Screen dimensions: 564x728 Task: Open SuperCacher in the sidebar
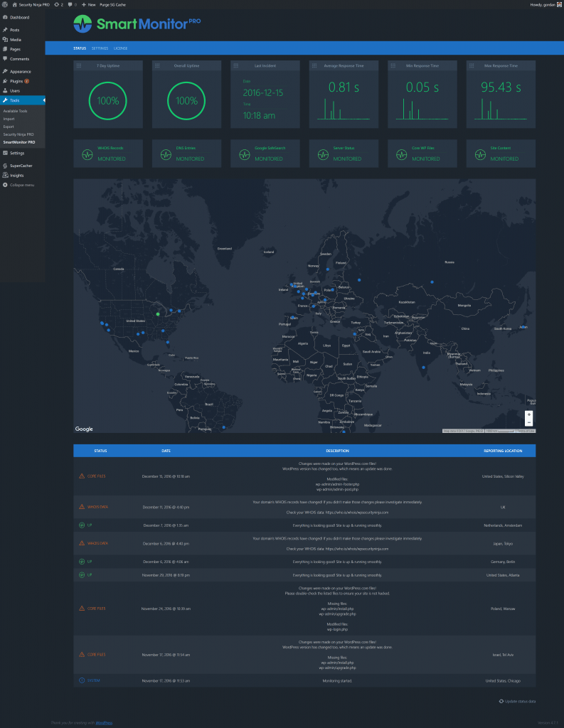(x=21, y=166)
